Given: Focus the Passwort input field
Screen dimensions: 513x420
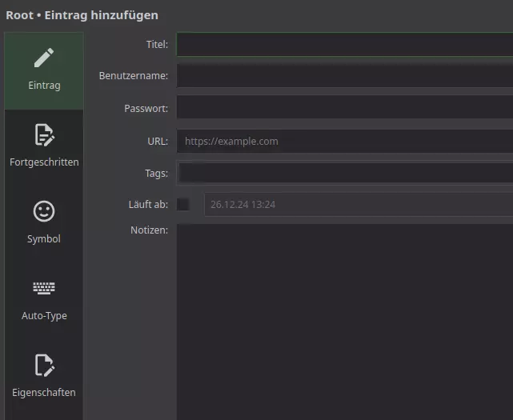Looking at the screenshot, I should pos(345,107).
